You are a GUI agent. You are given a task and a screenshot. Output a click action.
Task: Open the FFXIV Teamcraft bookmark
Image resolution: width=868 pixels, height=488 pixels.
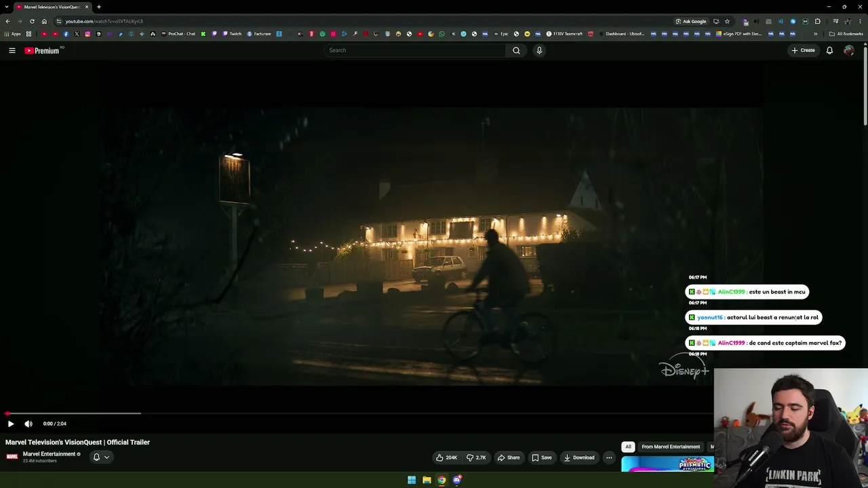[564, 34]
